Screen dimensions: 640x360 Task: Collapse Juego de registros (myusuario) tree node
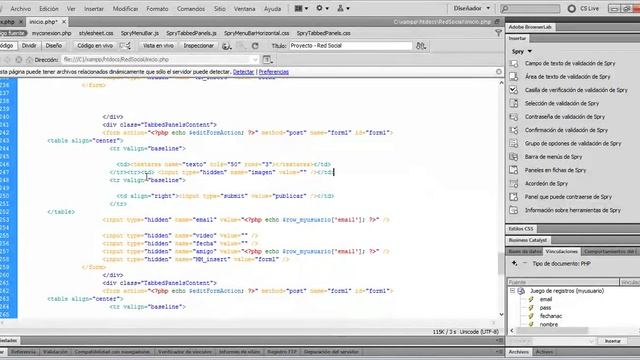(512, 291)
